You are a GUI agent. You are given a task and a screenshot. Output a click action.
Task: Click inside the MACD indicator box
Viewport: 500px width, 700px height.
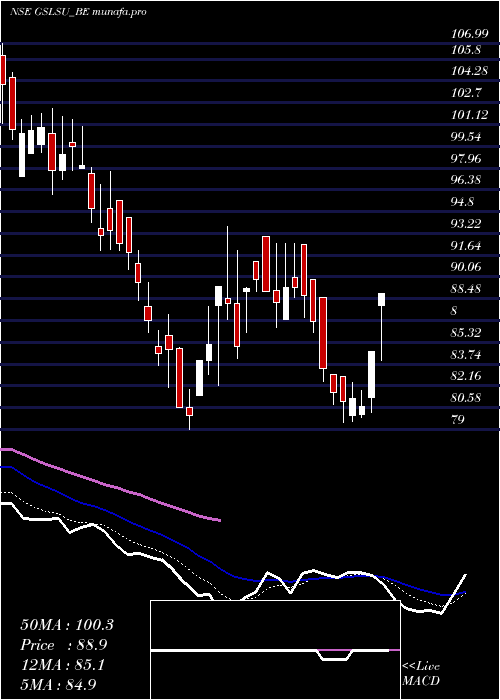click(x=275, y=650)
